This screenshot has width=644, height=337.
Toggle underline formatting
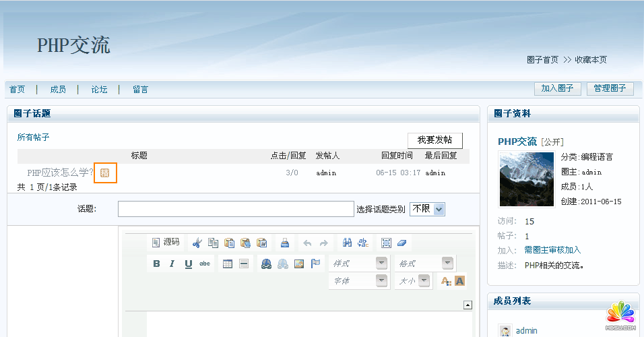(x=189, y=264)
